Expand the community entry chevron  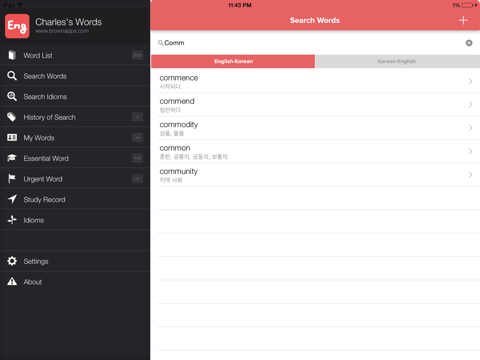pyautogui.click(x=470, y=174)
